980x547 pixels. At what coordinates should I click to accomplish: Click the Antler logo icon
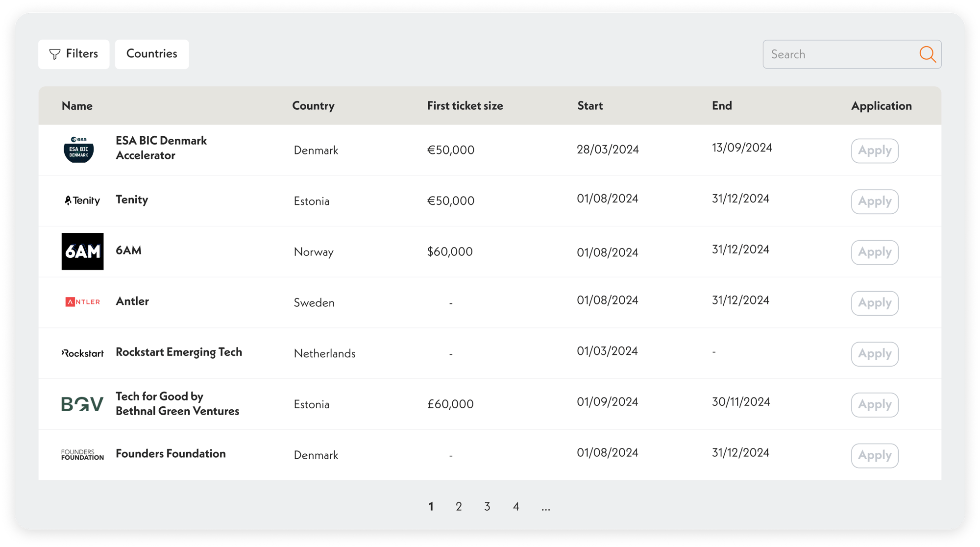tap(82, 302)
